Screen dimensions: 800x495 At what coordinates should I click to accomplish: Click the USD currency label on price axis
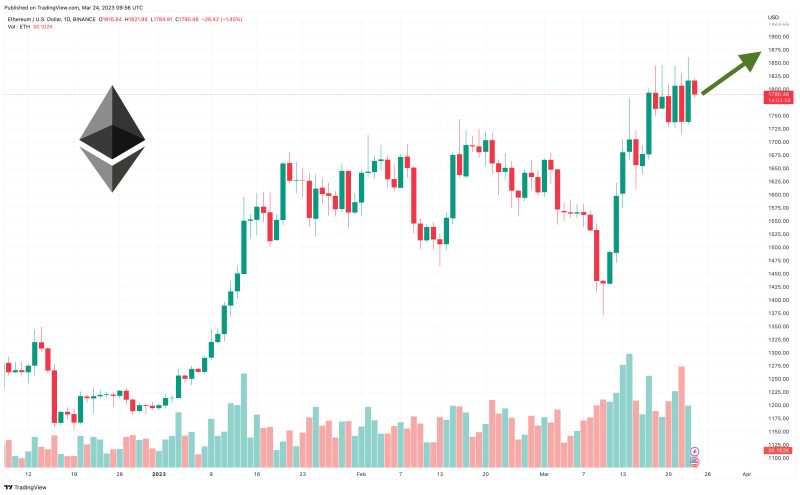[x=773, y=17]
